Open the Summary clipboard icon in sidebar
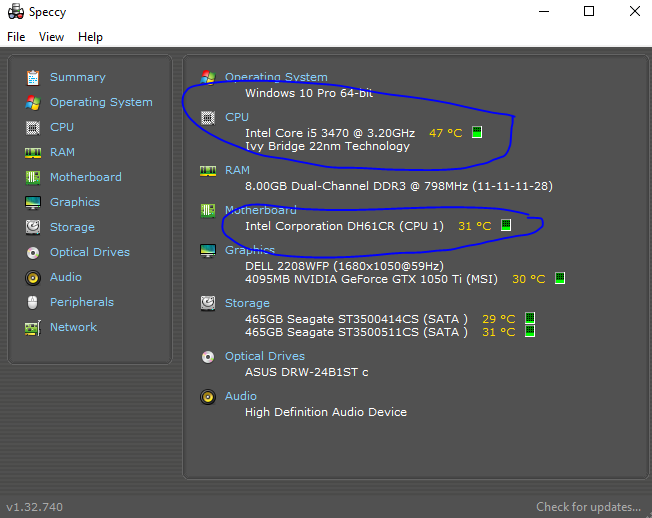Screen dimensions: 652x518 [x=33, y=78]
